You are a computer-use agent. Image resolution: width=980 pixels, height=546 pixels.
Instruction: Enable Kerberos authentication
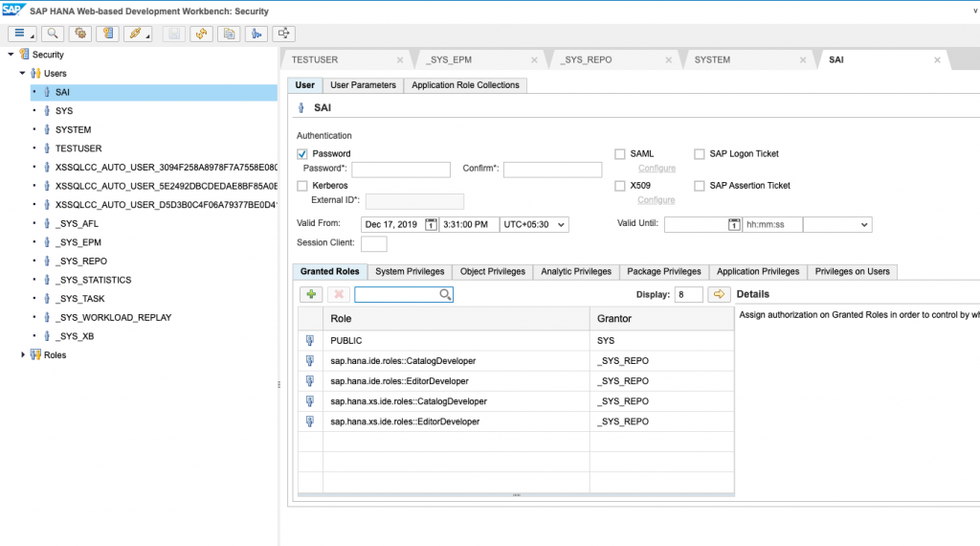[x=302, y=186]
